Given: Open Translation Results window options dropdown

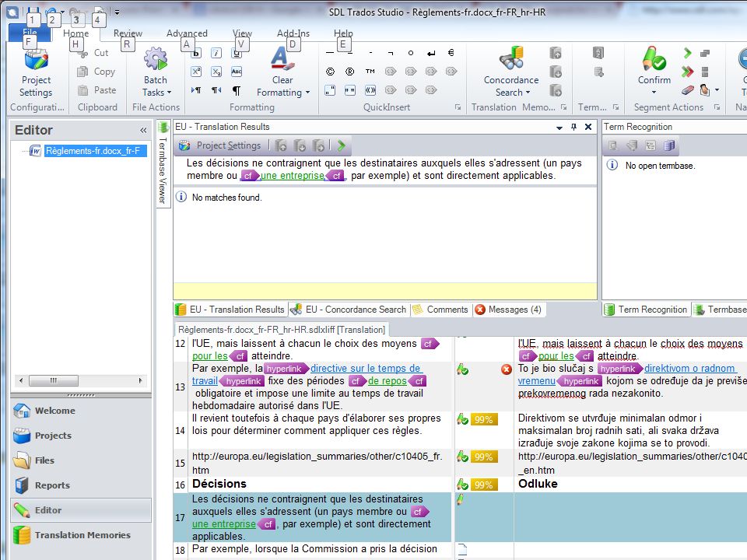Looking at the screenshot, I should click(559, 127).
